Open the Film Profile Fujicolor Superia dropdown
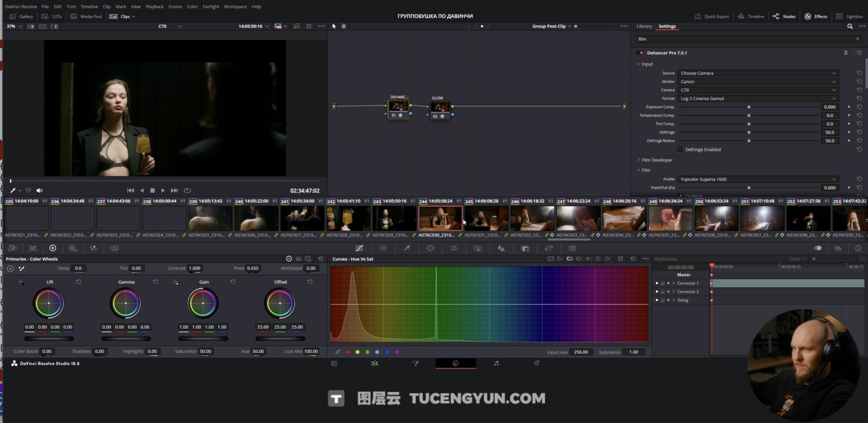Viewport: 868px width, 423px height. tap(758, 179)
